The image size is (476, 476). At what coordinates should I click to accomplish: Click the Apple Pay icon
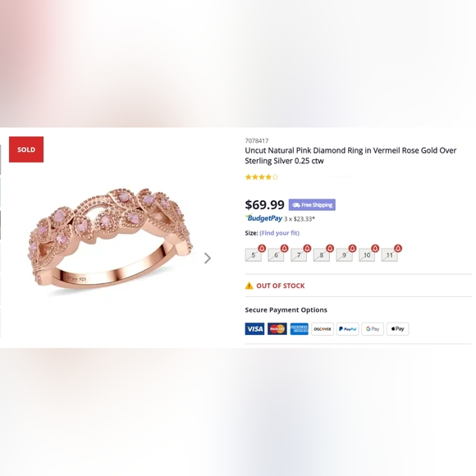[398, 329]
